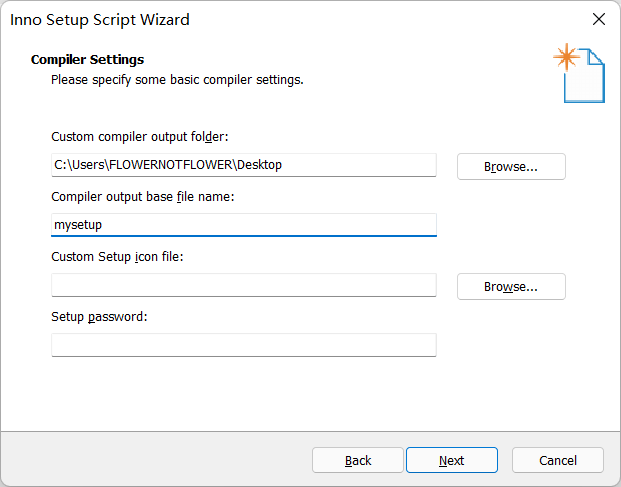Browse for the compiler output folder

coord(511,167)
